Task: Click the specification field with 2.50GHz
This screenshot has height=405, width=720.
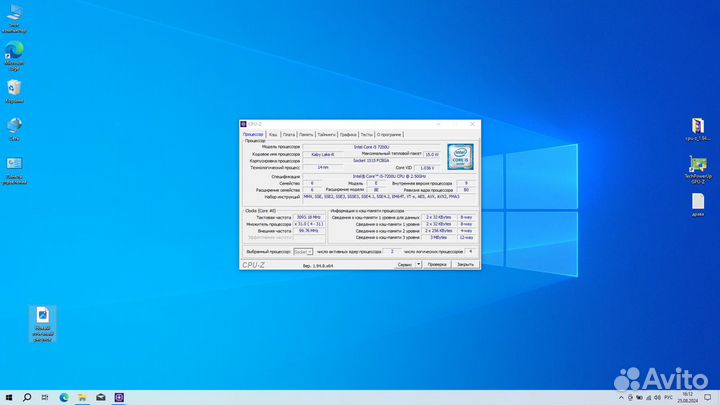Action: click(x=389, y=176)
